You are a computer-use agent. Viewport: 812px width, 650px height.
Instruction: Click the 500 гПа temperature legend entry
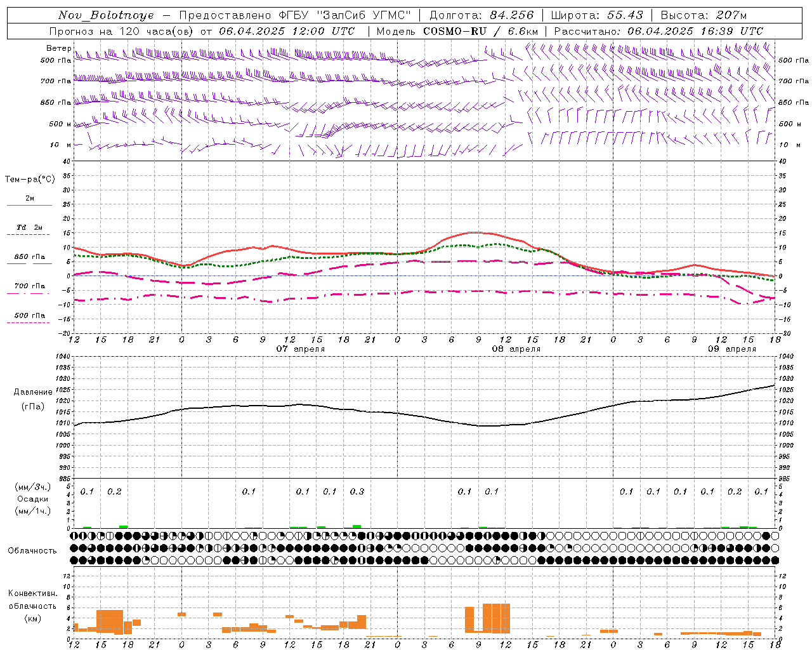pos(30,315)
